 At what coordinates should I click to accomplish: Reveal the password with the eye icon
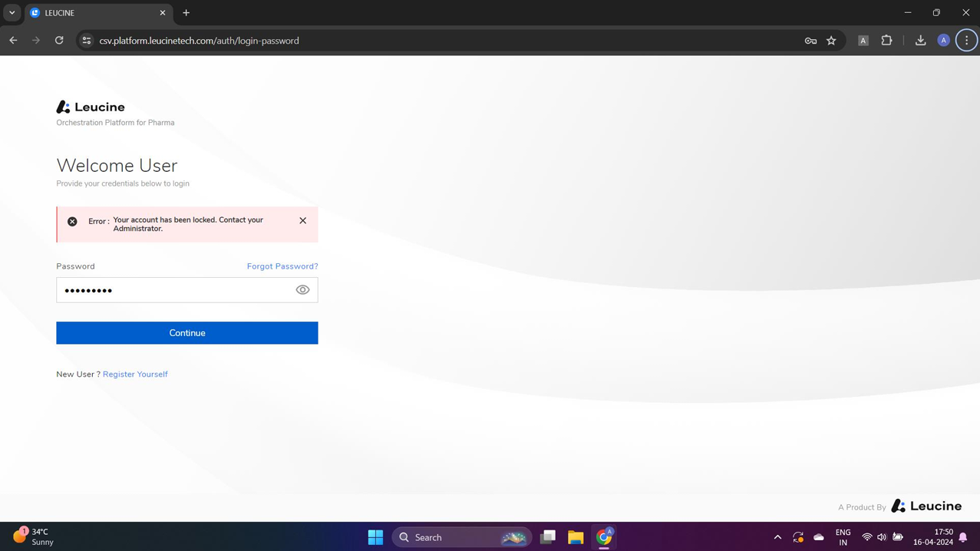[x=302, y=289]
